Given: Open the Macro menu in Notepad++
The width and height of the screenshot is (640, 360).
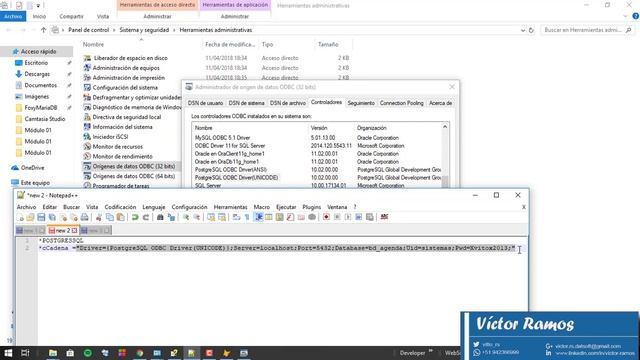Looking at the screenshot, I should (262, 207).
